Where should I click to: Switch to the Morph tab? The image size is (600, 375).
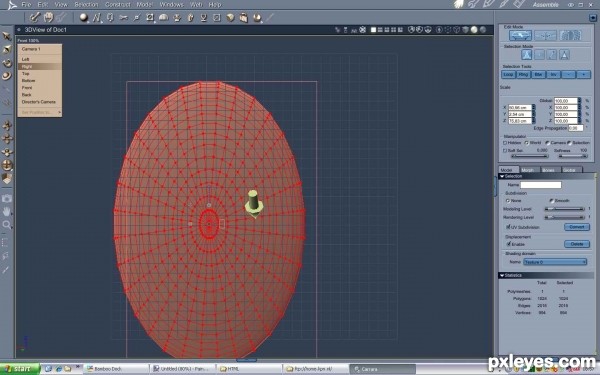pos(527,170)
